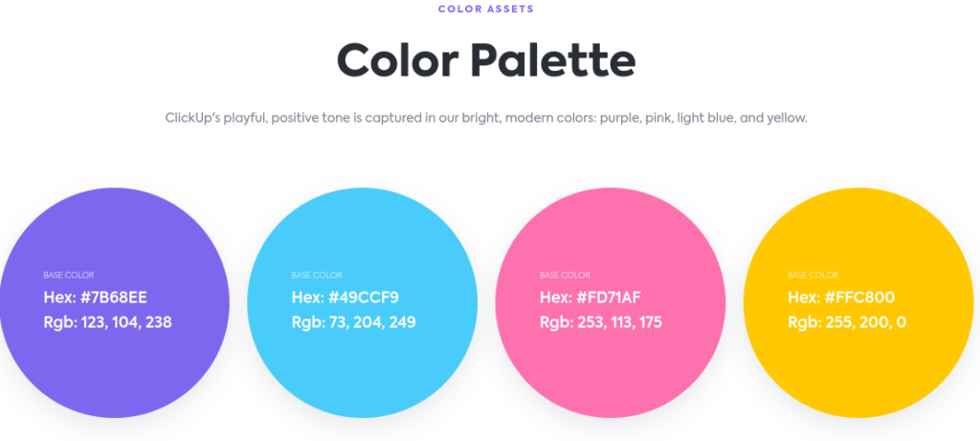Image resolution: width=980 pixels, height=441 pixels.
Task: Select the light blue color circle
Action: [x=362, y=373]
